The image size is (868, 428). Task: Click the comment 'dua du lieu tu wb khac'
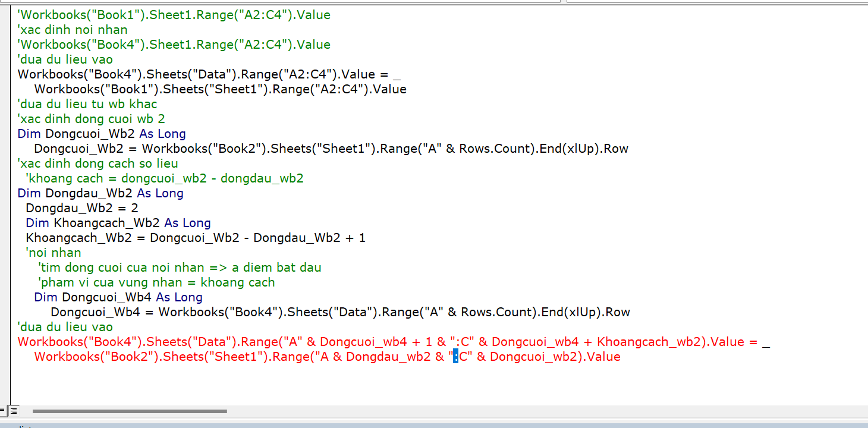coord(87,104)
